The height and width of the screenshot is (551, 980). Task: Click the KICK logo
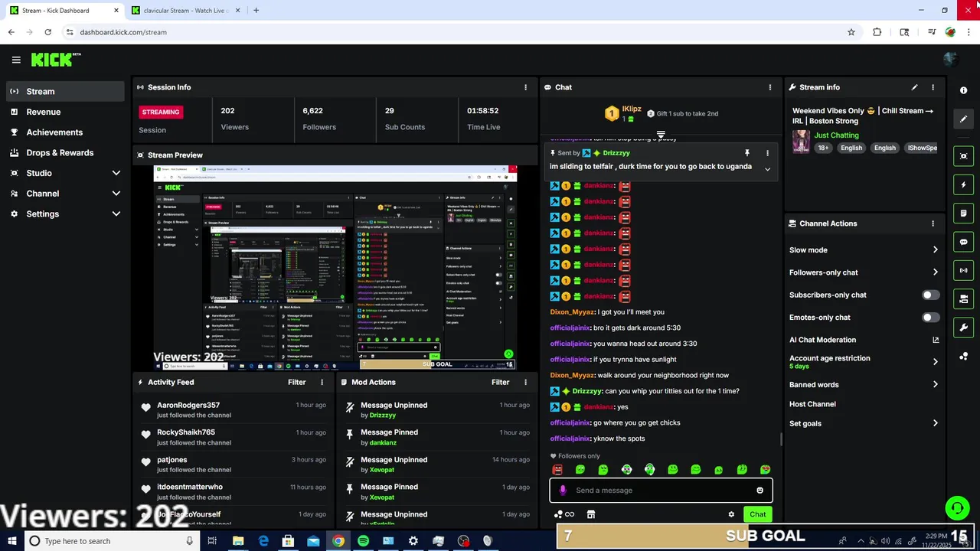pos(55,60)
